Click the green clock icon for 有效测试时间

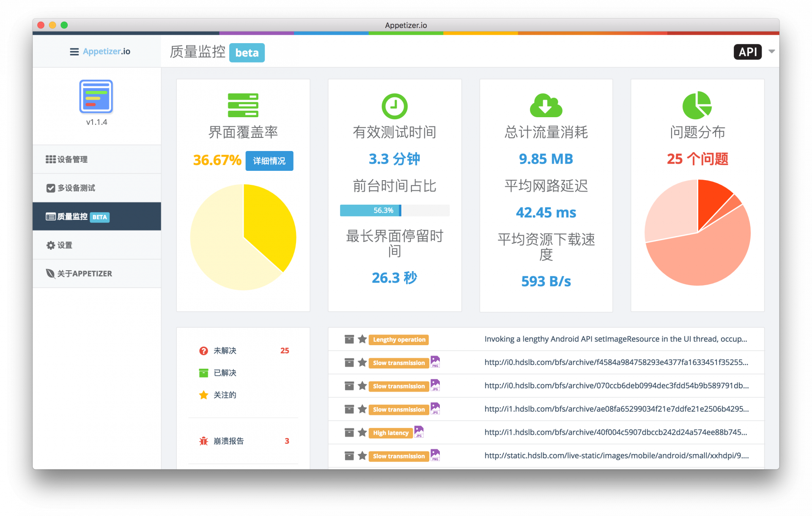point(395,106)
